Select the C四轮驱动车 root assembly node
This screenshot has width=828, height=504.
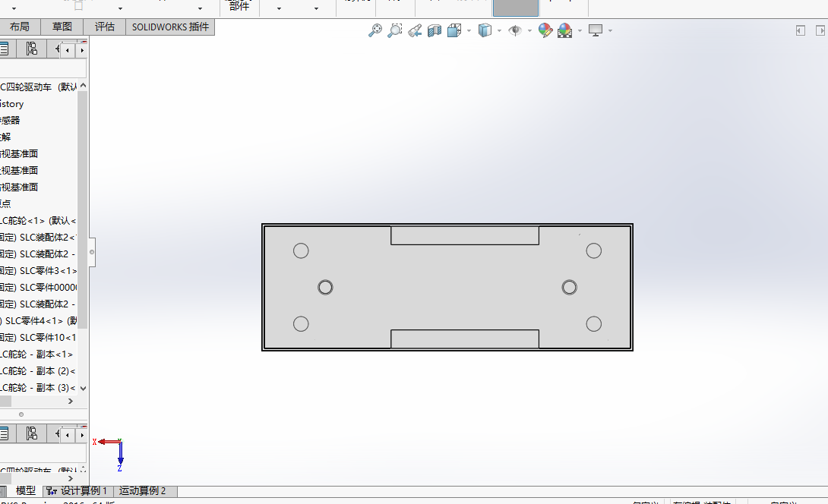(39, 87)
